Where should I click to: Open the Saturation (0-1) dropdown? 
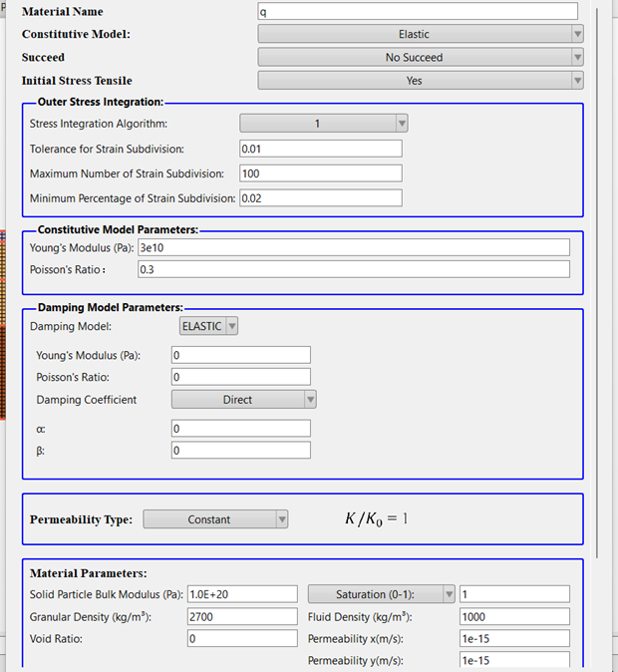[x=381, y=594]
